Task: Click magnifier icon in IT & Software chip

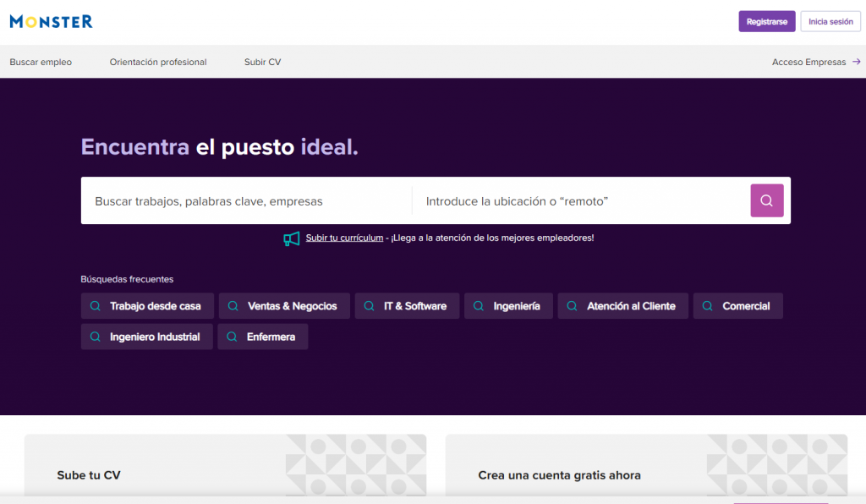Action: point(369,306)
